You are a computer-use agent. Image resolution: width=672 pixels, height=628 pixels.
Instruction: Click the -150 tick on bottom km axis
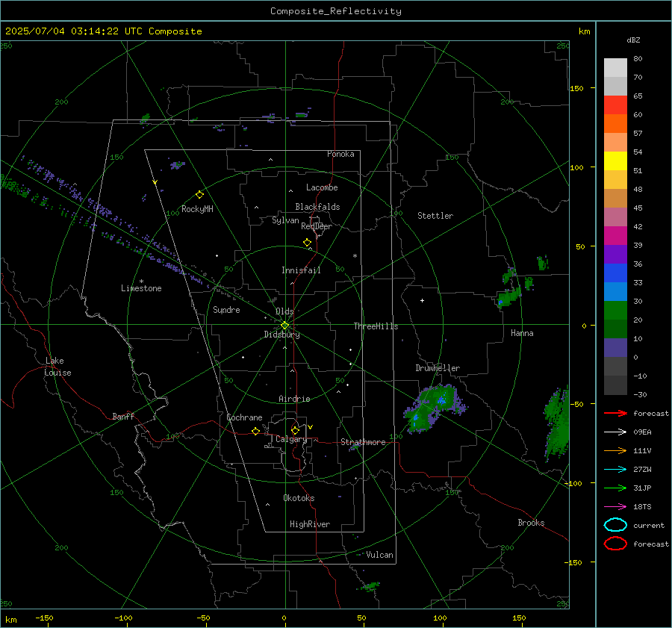(44, 618)
